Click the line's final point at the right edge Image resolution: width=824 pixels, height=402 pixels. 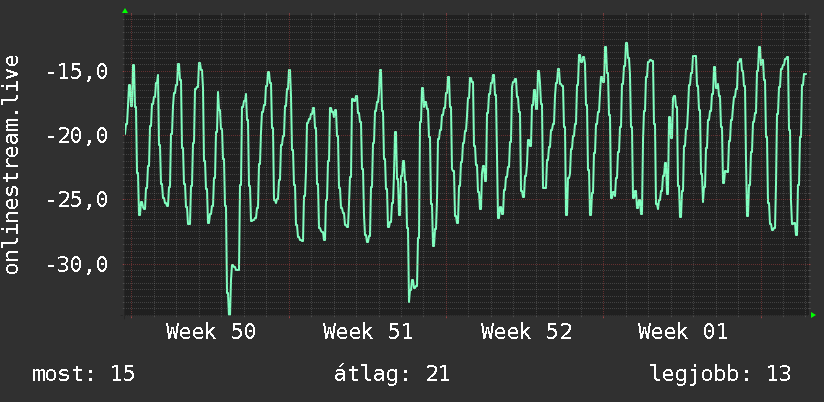(x=805, y=74)
